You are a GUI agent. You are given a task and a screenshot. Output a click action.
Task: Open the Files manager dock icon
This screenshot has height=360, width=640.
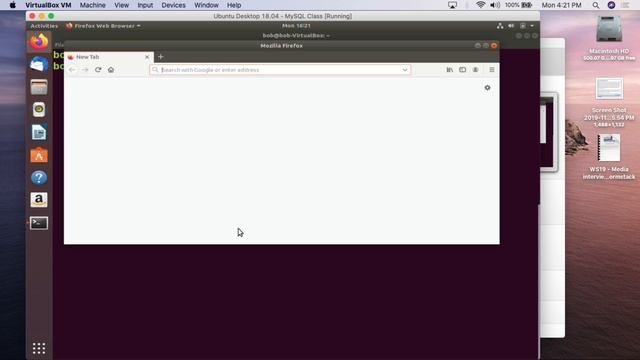[x=39, y=87]
